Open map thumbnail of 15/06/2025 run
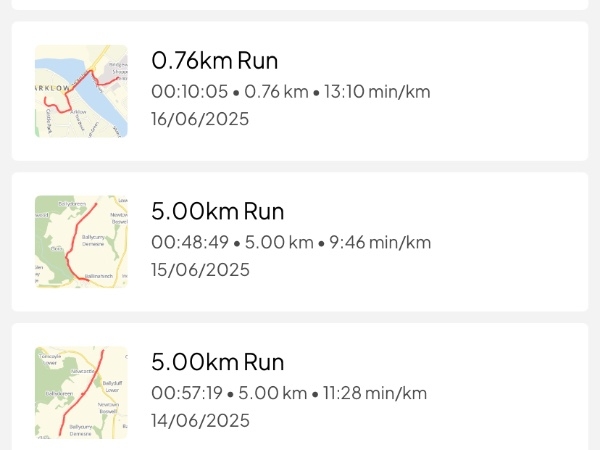Viewport: 600px width, 450px height. point(81,242)
